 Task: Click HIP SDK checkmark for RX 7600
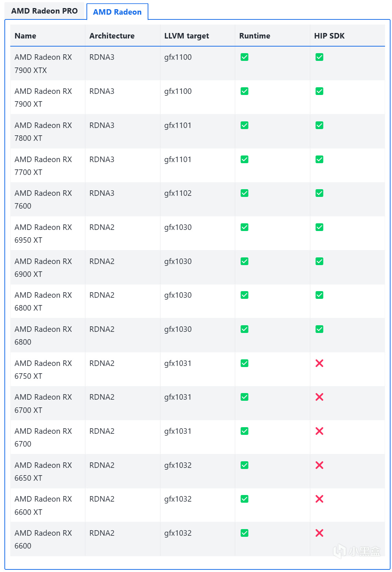point(319,193)
